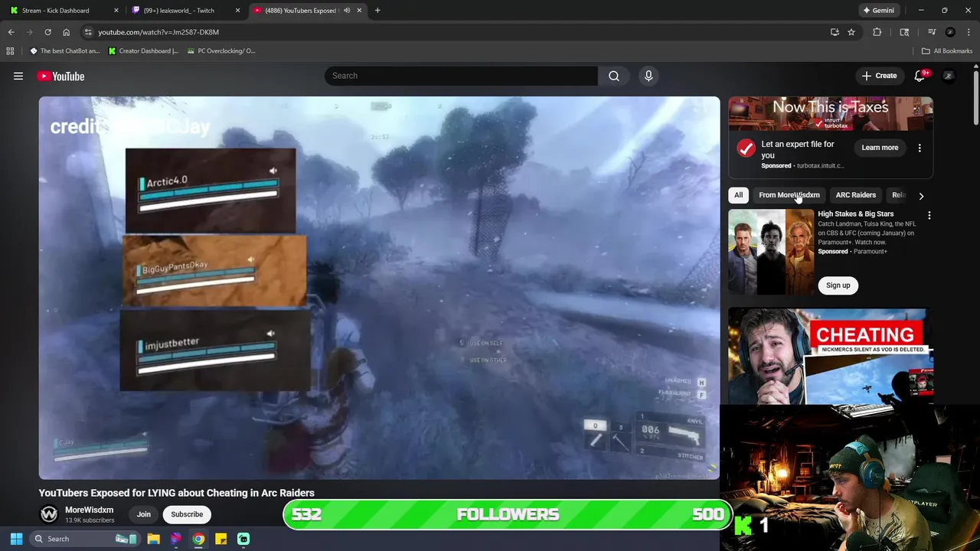The image size is (980, 551).
Task: Click the YouTube search input field
Action: (461, 76)
